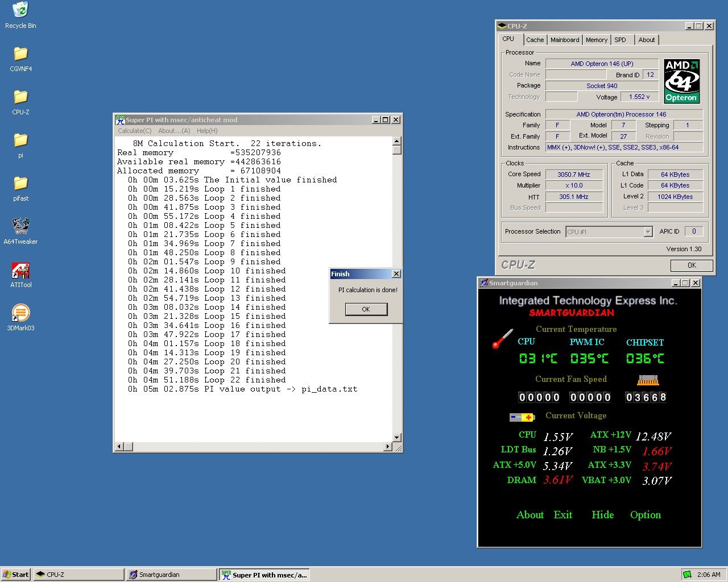
Task: Click the Super PI horizontal scrollbar left arrow
Action: pyautogui.click(x=119, y=447)
